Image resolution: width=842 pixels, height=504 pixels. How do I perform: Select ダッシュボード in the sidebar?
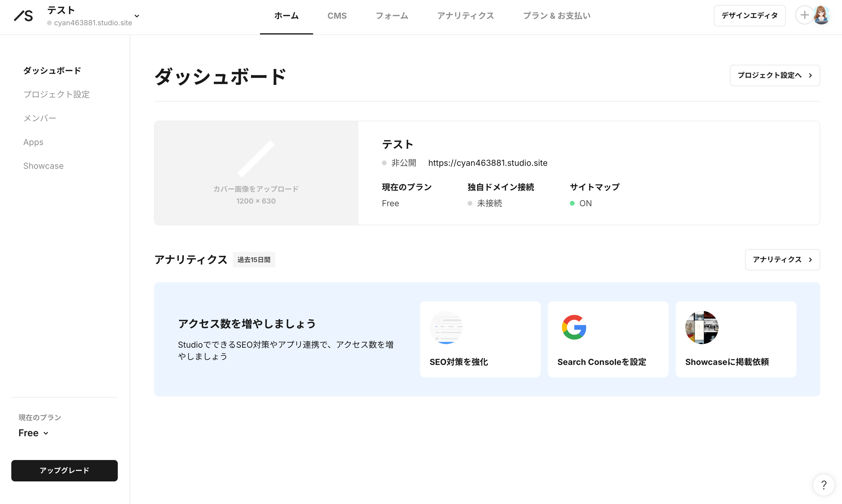tap(52, 71)
